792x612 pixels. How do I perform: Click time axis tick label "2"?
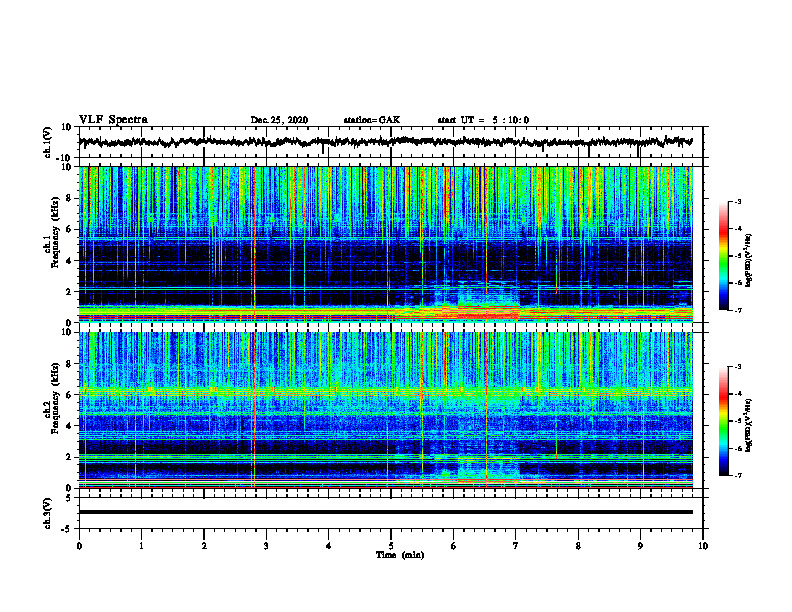204,546
